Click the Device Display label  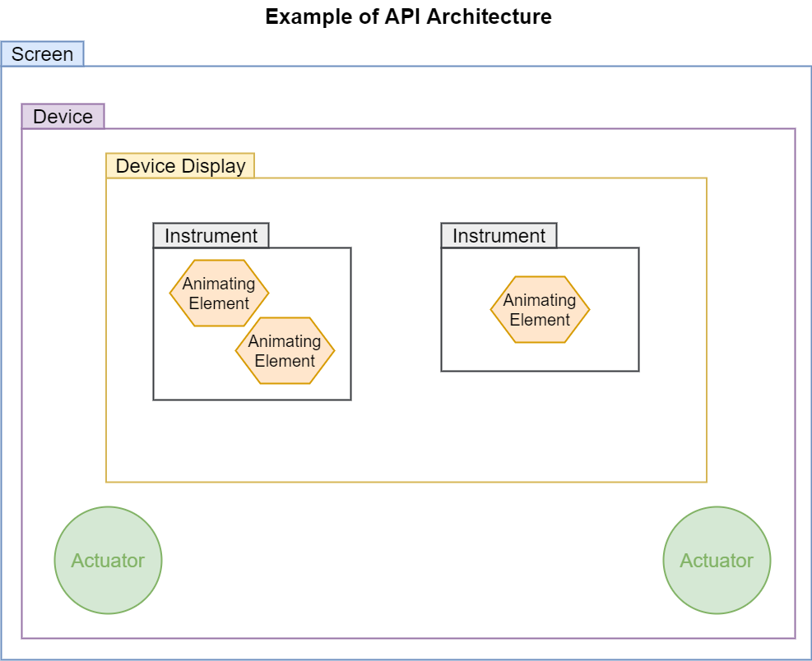[x=180, y=165]
